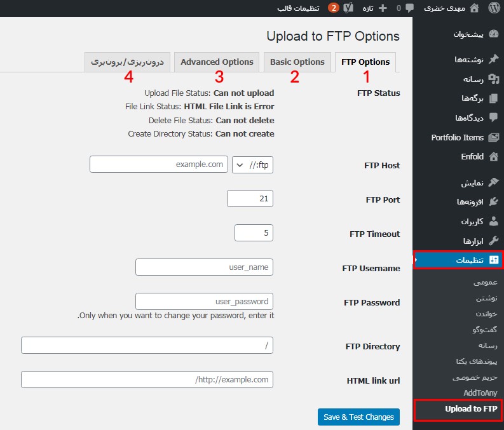504x430 pixels.
Task: Open دیدگاه‌ها comments menu item
Action: point(469,118)
